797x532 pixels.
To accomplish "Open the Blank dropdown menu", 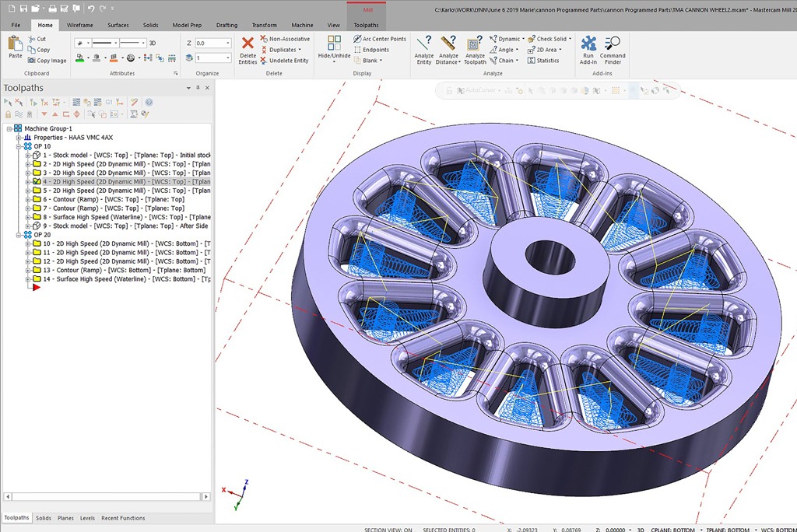I will pos(381,61).
